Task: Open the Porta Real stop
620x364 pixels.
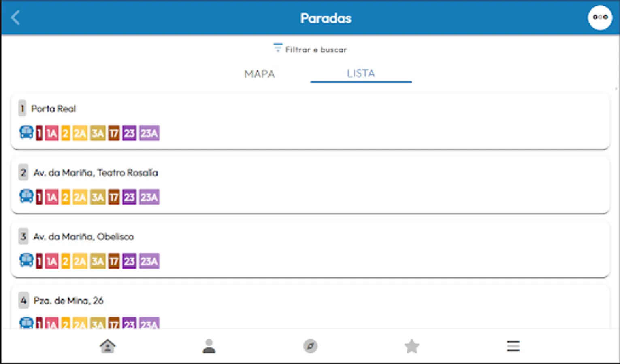Action: click(x=53, y=109)
